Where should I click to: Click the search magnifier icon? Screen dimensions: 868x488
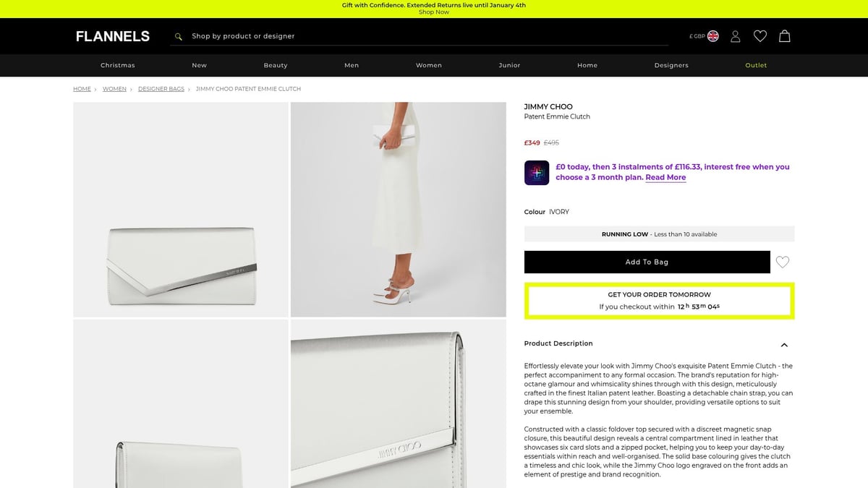click(178, 36)
